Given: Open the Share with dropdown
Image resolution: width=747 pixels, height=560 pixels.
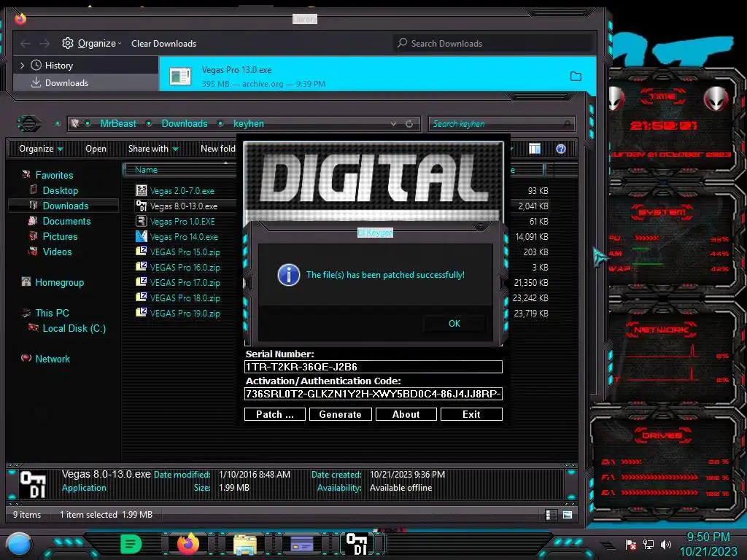Looking at the screenshot, I should 153,149.
